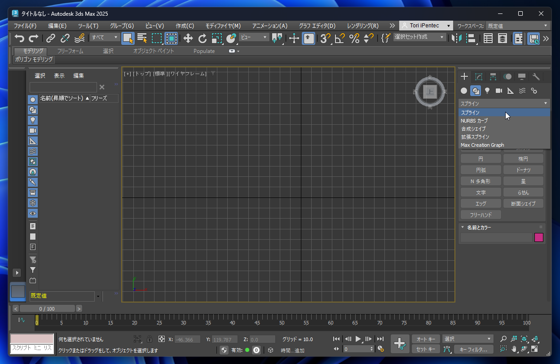Screen dimensions: 560x364
Task: Open the Hierarchy tab in command panel
Action: pyautogui.click(x=493, y=76)
